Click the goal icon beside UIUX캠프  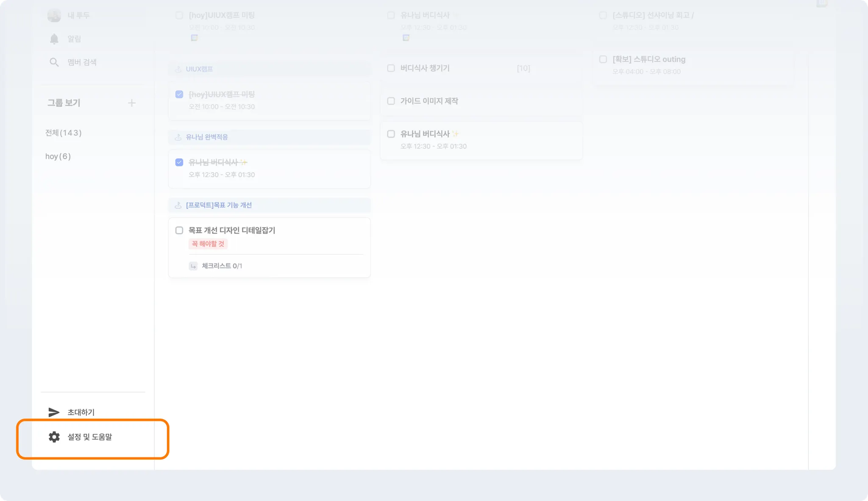click(x=178, y=69)
